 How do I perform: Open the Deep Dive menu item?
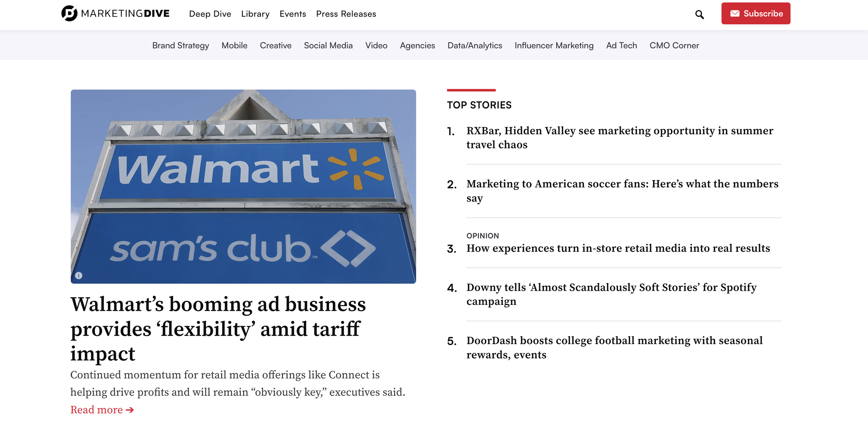click(x=210, y=14)
